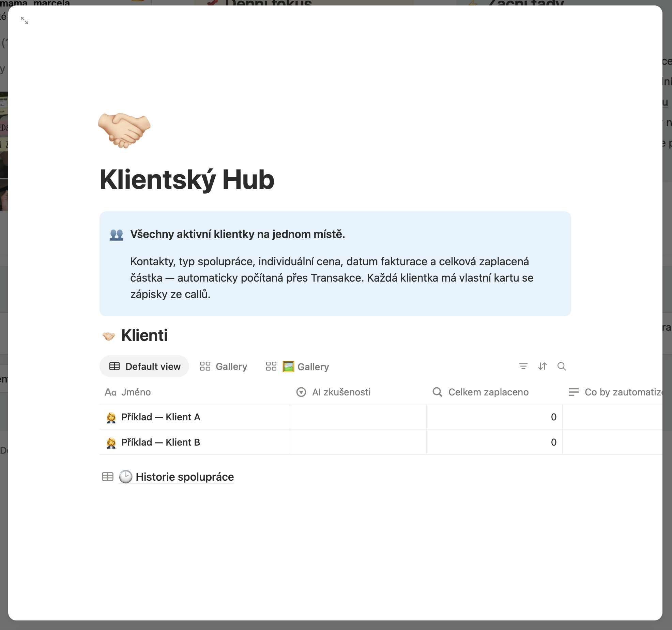
Task: Click the callout's people silhouette icon
Action: click(117, 235)
